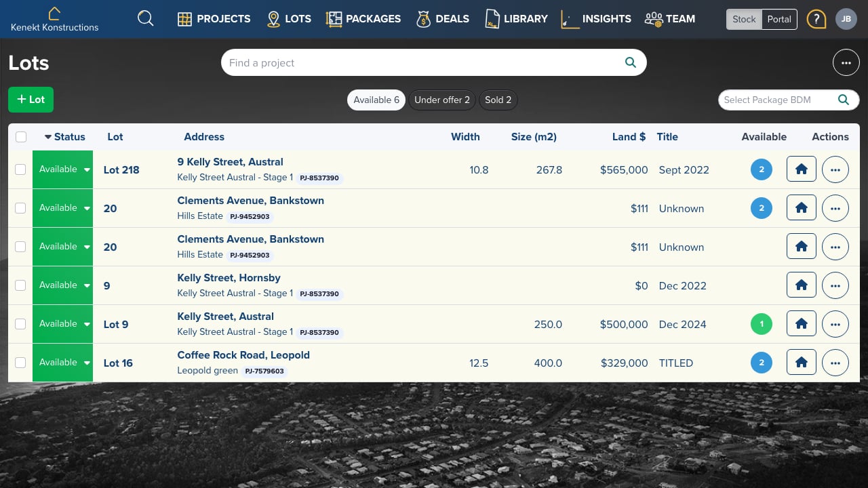
Task: Click the Package BDM search icon
Action: 844,100
